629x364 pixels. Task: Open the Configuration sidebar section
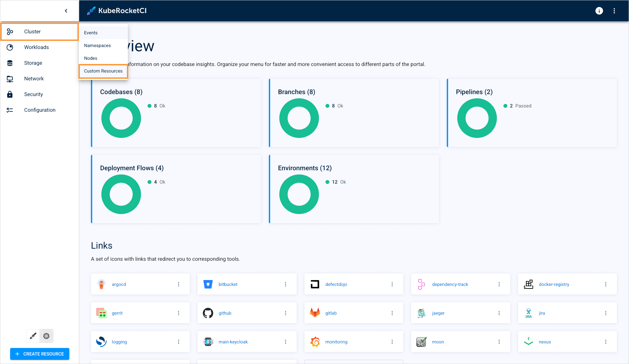pyautogui.click(x=40, y=110)
